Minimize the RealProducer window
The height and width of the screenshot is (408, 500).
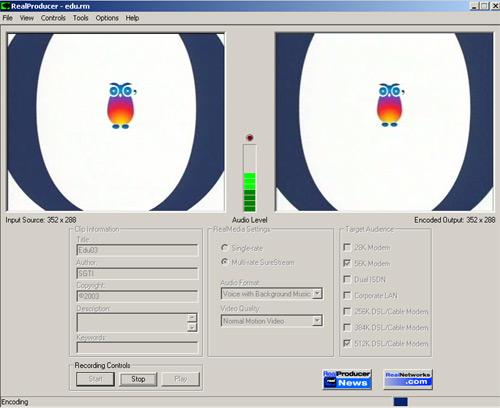(x=474, y=6)
